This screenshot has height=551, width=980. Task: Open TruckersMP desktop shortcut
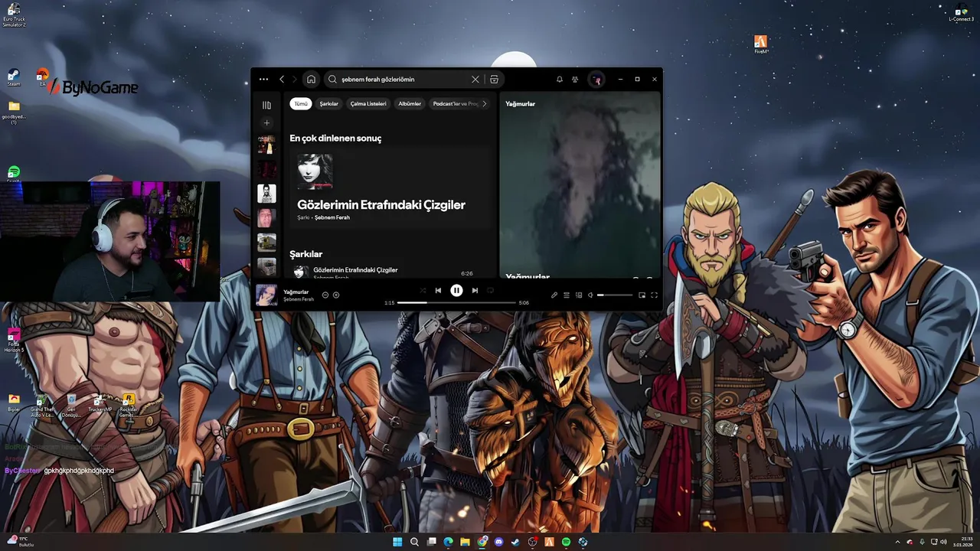tap(100, 403)
